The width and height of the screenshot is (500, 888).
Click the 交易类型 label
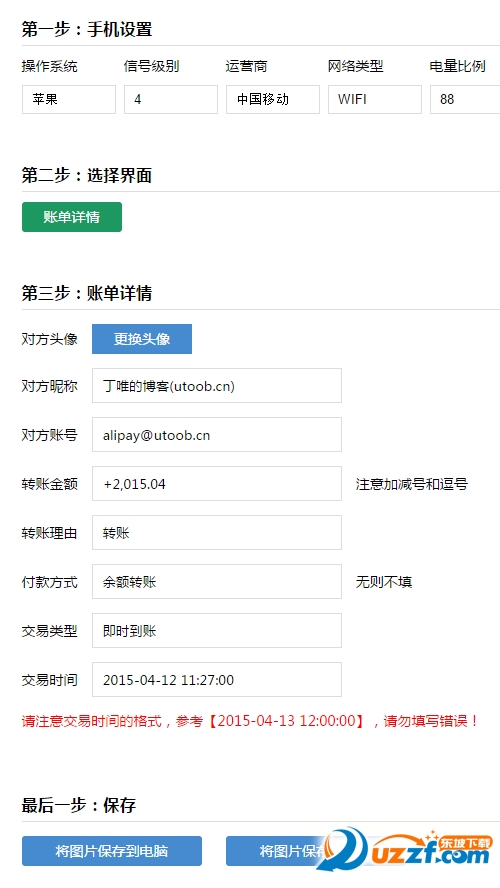click(49, 631)
